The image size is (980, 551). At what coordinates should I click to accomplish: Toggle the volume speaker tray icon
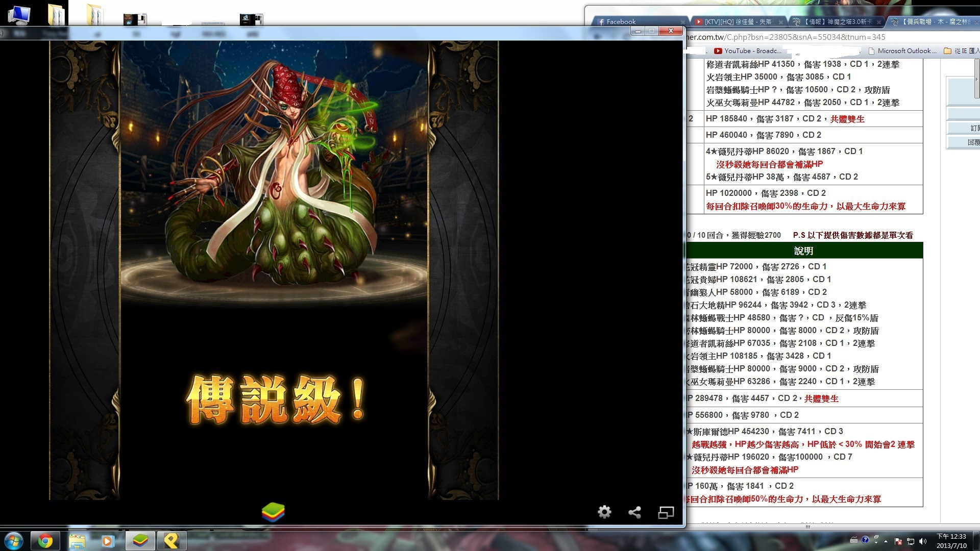922,541
